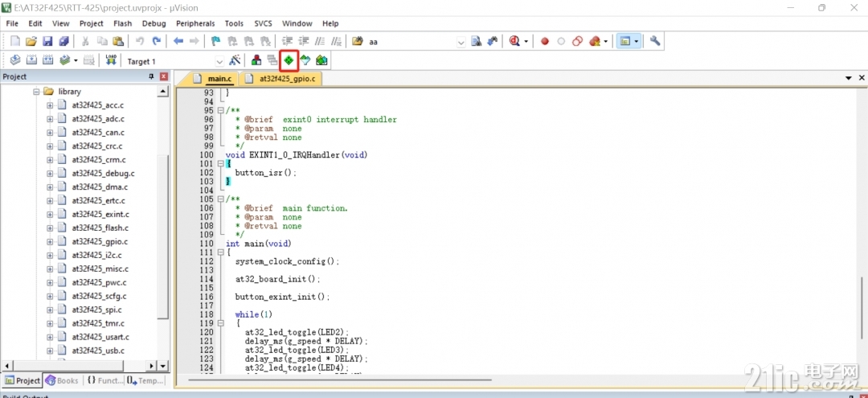The height and width of the screenshot is (398, 868).
Task: Open the find text 'aa' dropdown arrow
Action: 461,42
